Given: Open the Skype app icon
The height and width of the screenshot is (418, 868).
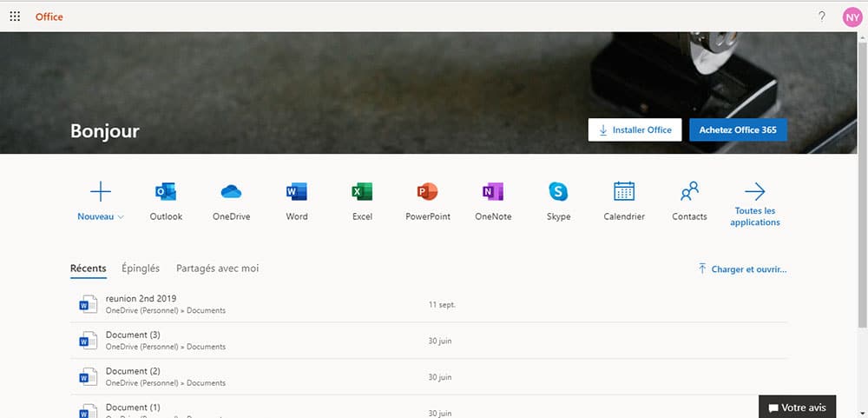Looking at the screenshot, I should tap(558, 192).
